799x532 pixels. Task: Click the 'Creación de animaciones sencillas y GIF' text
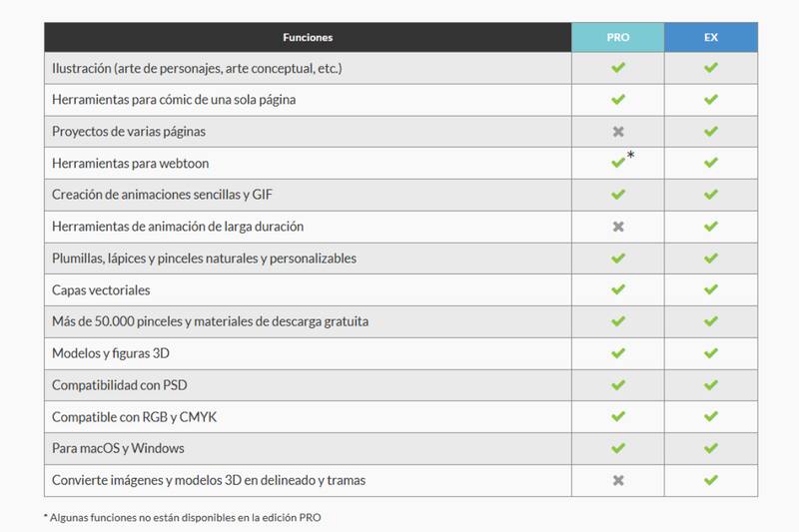click(162, 195)
